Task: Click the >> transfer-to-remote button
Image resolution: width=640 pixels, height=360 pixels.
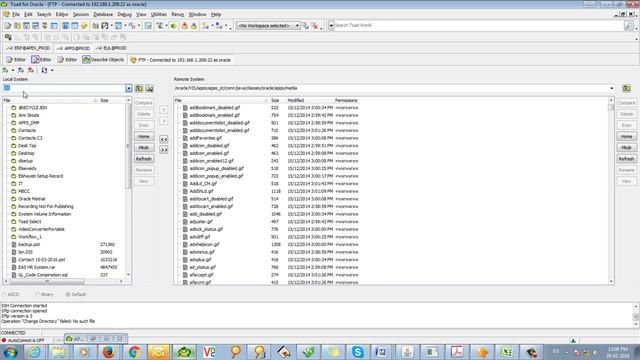Action: point(164,150)
